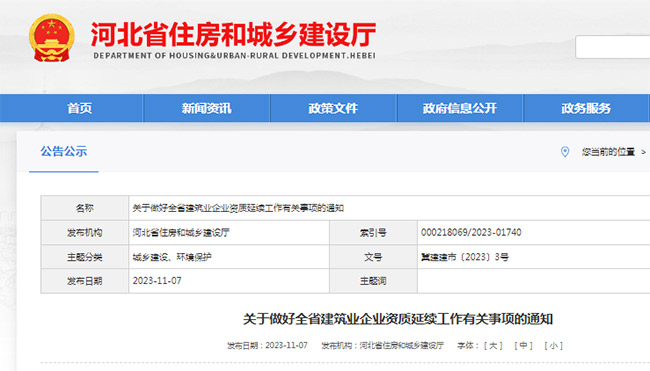The width and height of the screenshot is (650, 371).
Task: Click the 发布机构 table label
Action: click(x=85, y=233)
